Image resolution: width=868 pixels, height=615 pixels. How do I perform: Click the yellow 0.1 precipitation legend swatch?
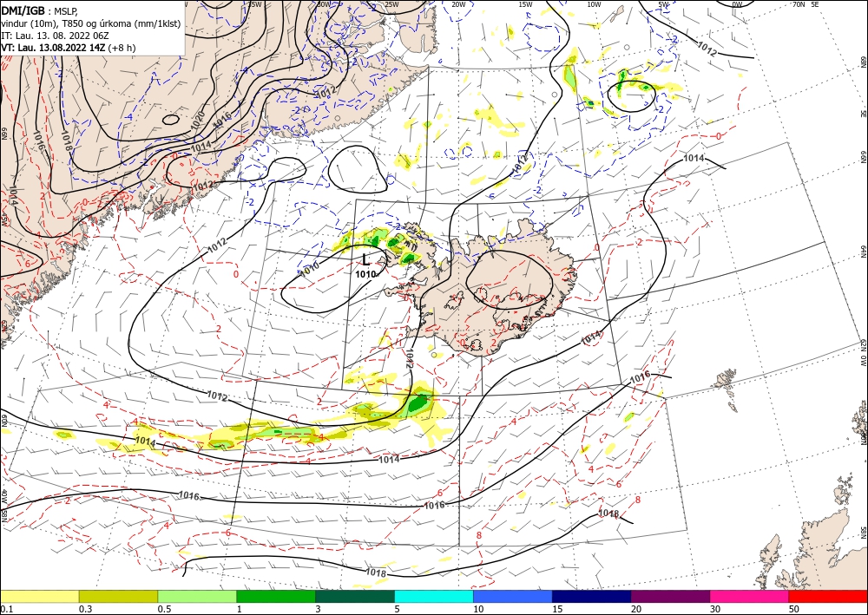tap(39, 596)
